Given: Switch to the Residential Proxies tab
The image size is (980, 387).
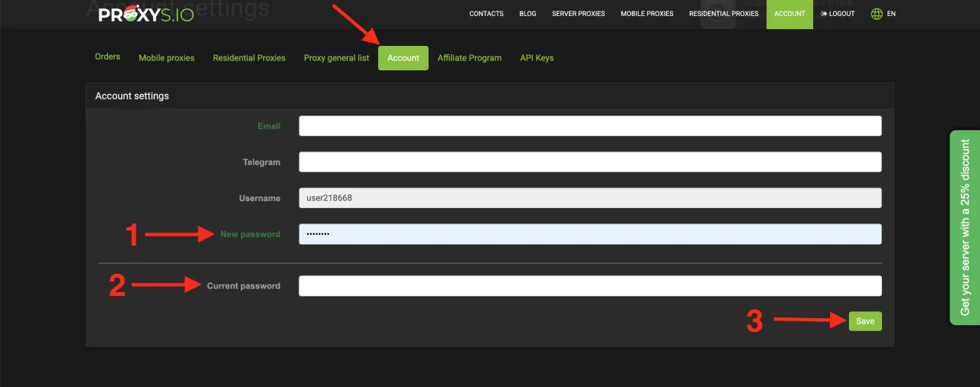Looking at the screenshot, I should tap(249, 58).
